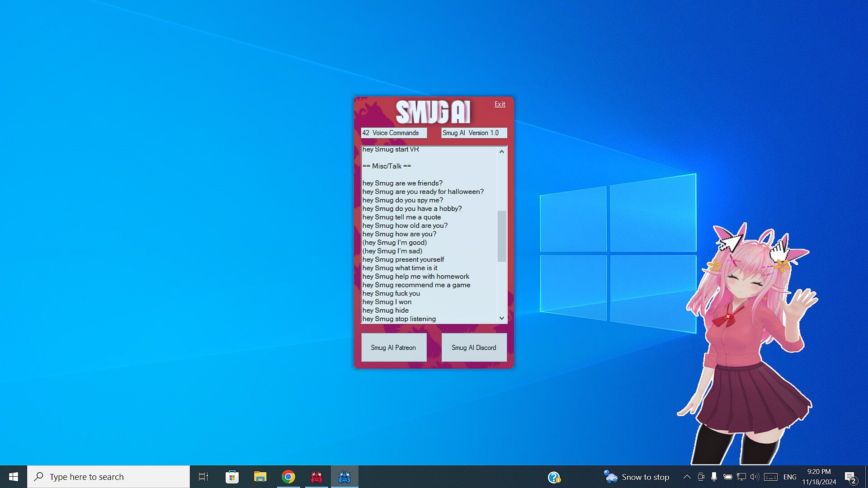Open File Explorer from the taskbar
868x488 pixels.
coord(260,477)
